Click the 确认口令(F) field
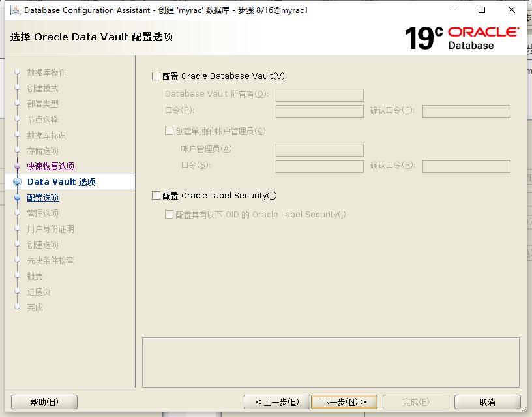 coord(466,112)
